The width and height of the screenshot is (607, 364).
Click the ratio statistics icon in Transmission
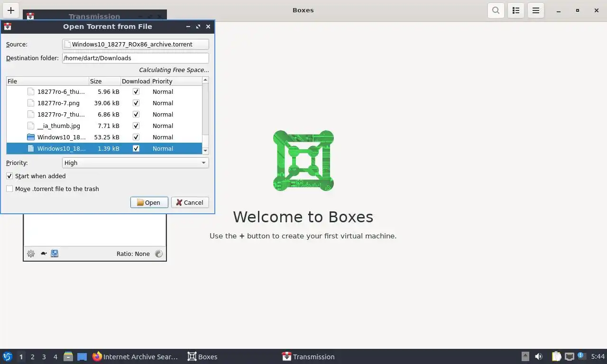click(x=159, y=254)
